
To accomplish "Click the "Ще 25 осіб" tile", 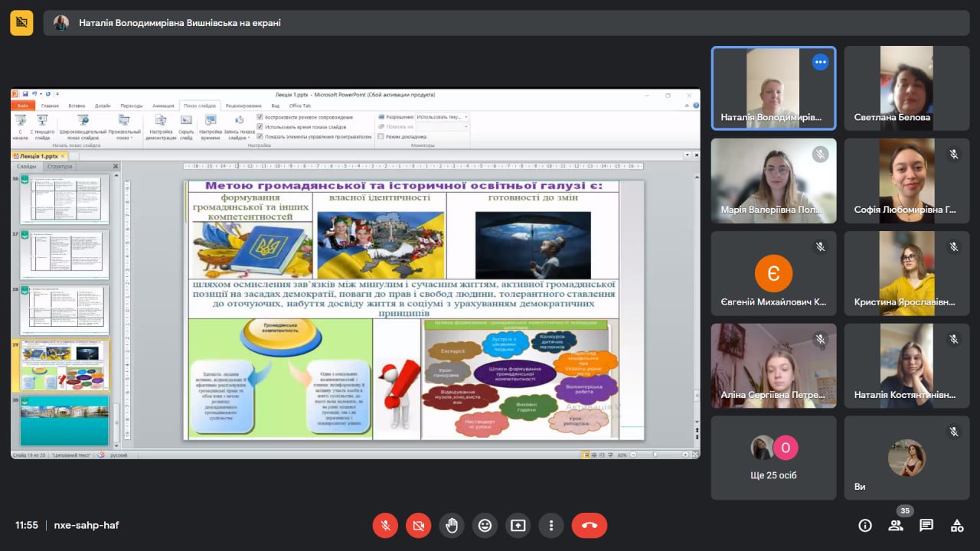I will 773,458.
